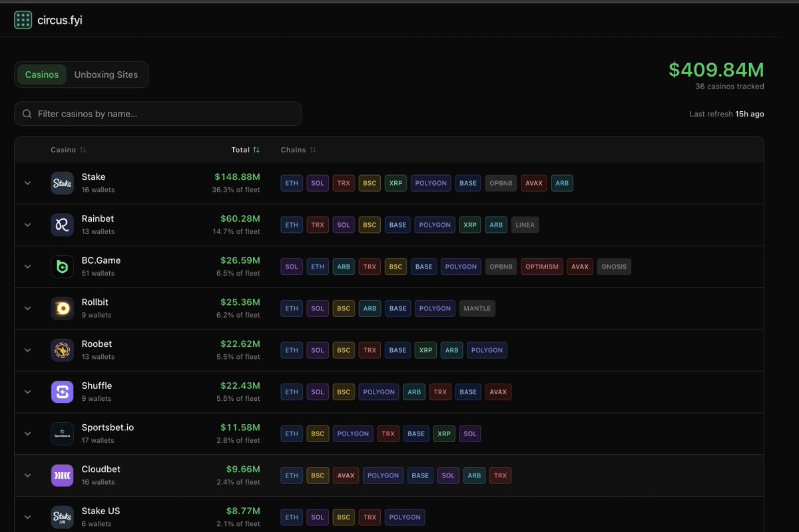Click the BC.Game casino logo
Screen dimensions: 799x532
tap(62, 266)
